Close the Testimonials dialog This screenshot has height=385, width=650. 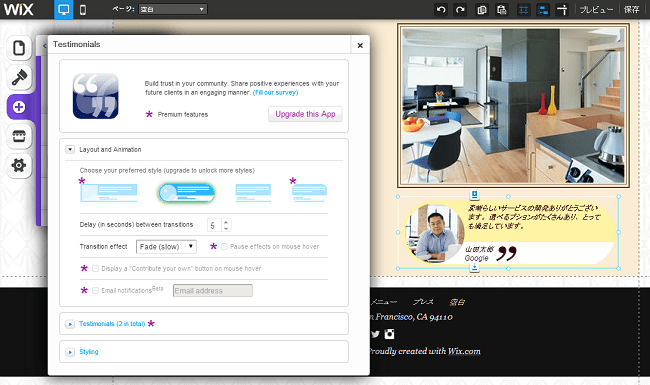click(360, 45)
